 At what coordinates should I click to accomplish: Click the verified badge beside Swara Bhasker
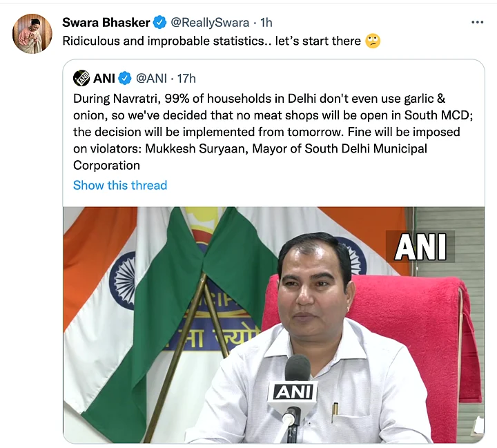coord(159,23)
